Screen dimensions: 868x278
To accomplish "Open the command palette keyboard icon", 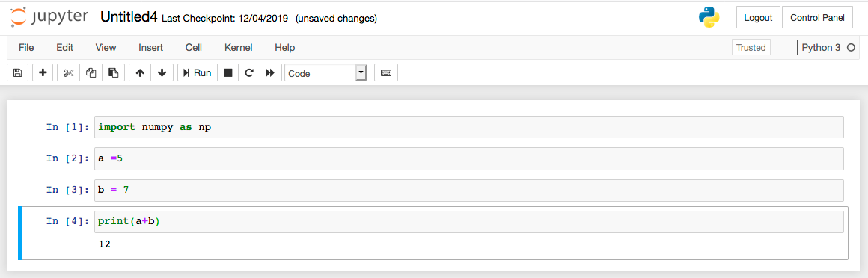I will pos(386,73).
